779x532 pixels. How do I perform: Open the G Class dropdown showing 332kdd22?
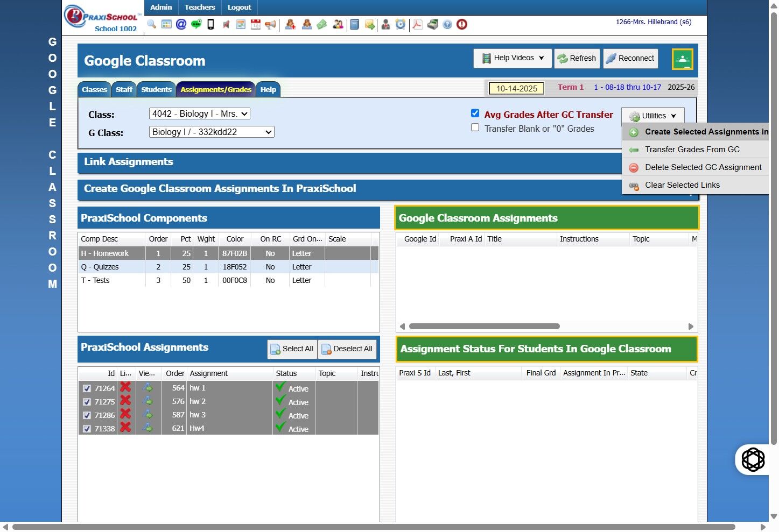pos(212,132)
